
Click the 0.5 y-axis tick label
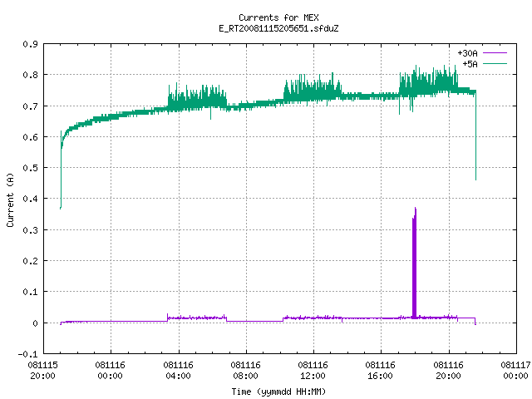click(x=30, y=168)
